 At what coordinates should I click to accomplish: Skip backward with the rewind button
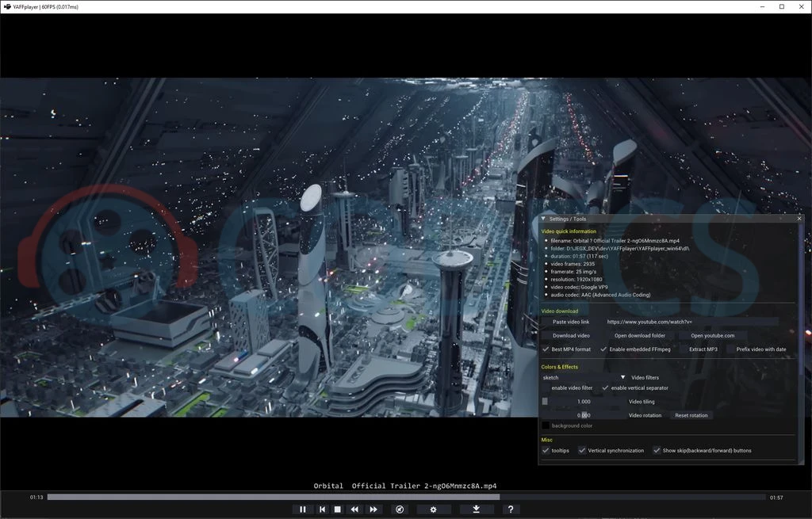click(x=354, y=509)
